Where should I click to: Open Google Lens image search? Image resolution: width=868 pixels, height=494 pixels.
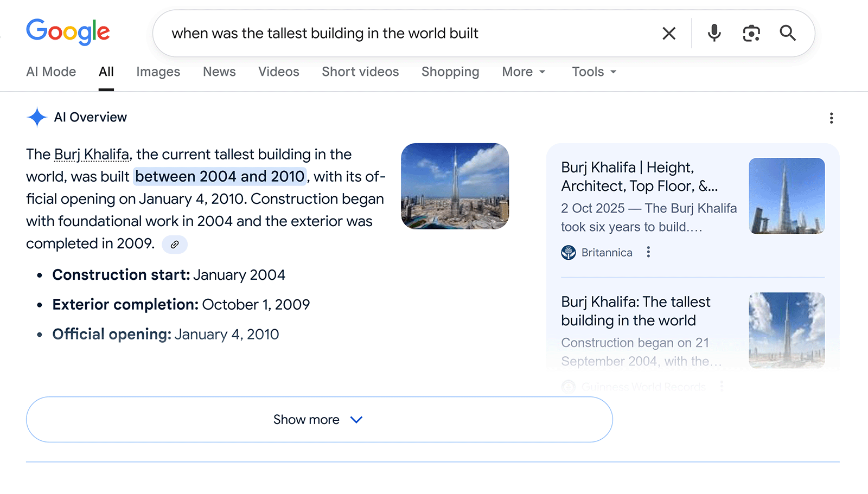pyautogui.click(x=750, y=33)
